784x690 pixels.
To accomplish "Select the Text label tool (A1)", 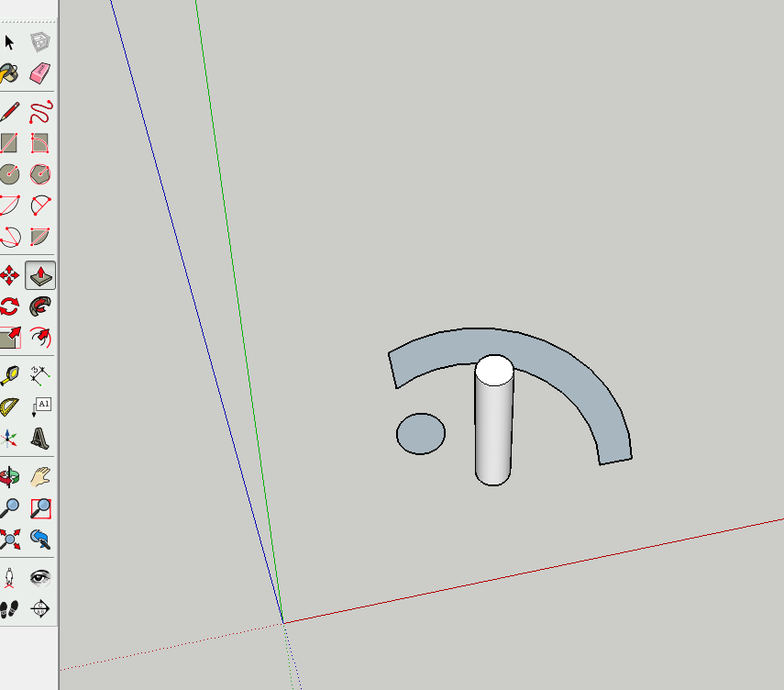I will (41, 406).
